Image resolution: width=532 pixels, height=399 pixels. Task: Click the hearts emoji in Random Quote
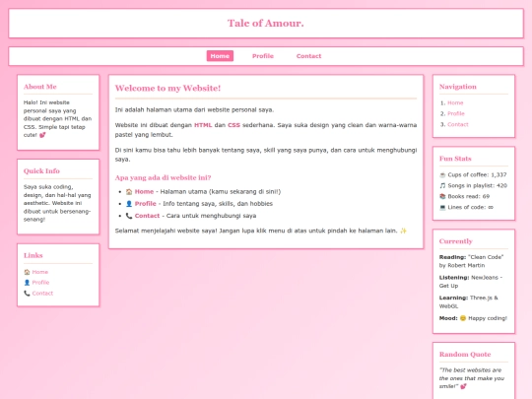(463, 386)
